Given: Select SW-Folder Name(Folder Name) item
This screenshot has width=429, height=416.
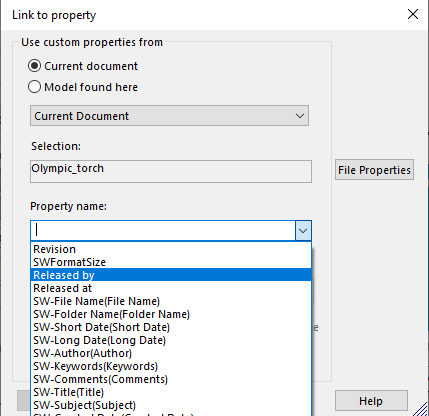Looking at the screenshot, I should [x=171, y=314].
